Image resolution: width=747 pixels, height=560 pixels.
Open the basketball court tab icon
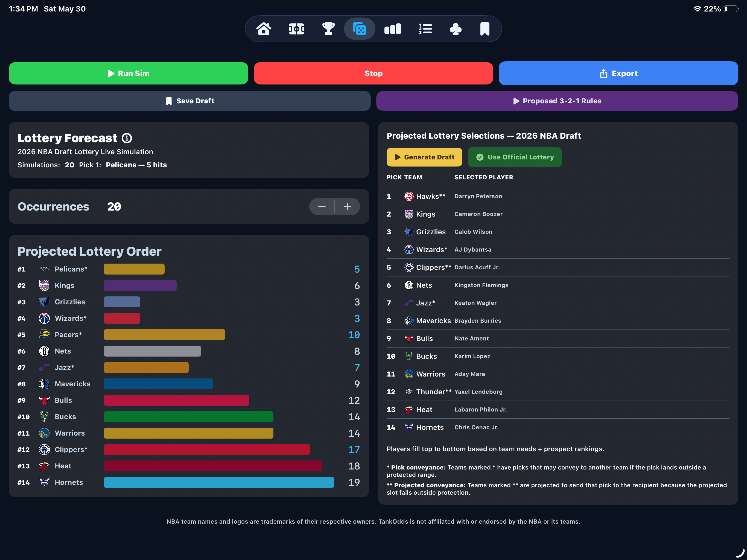point(296,29)
